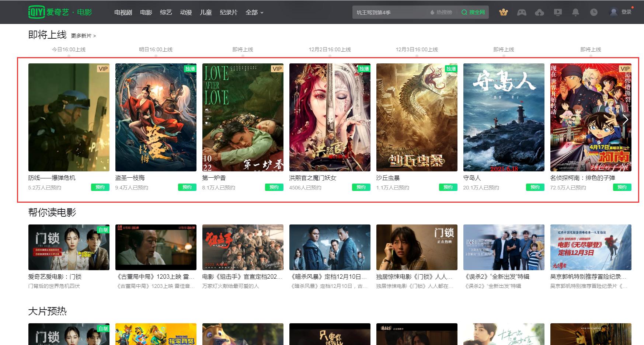Open the video upload screen icon

point(558,12)
